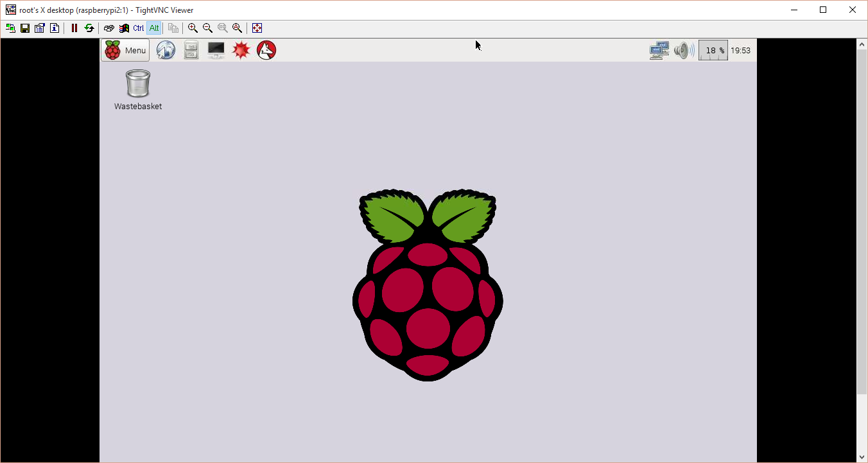Click the 19:53 clock in Pi panel
The width and height of the screenshot is (868, 463).
741,51
